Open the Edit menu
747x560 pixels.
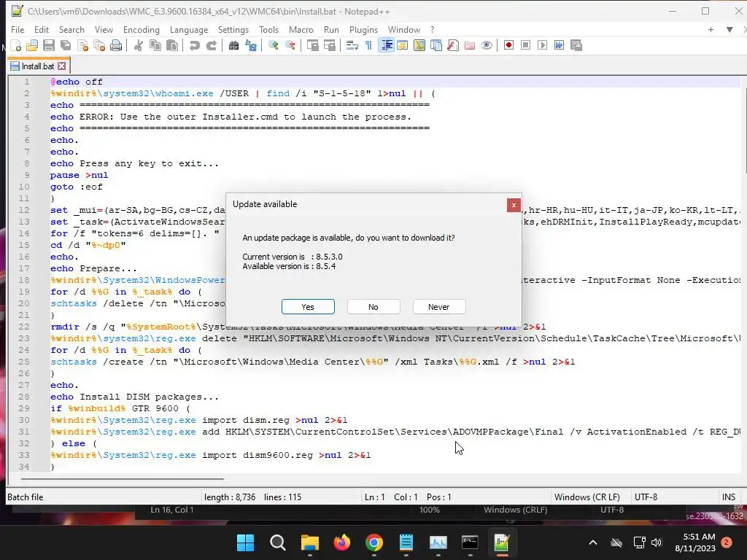[42, 29]
